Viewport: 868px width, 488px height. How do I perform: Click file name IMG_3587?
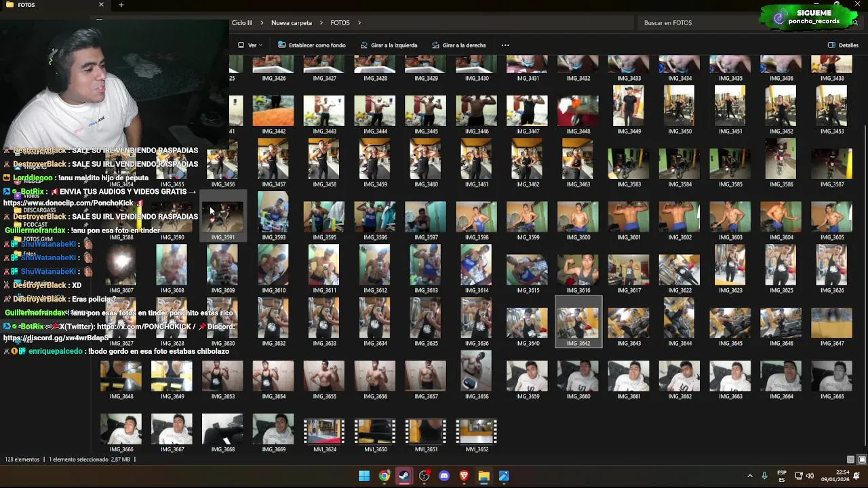832,184
